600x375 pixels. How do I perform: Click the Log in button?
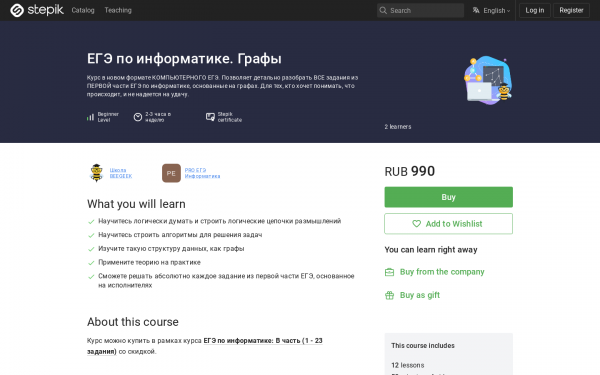[x=535, y=10]
